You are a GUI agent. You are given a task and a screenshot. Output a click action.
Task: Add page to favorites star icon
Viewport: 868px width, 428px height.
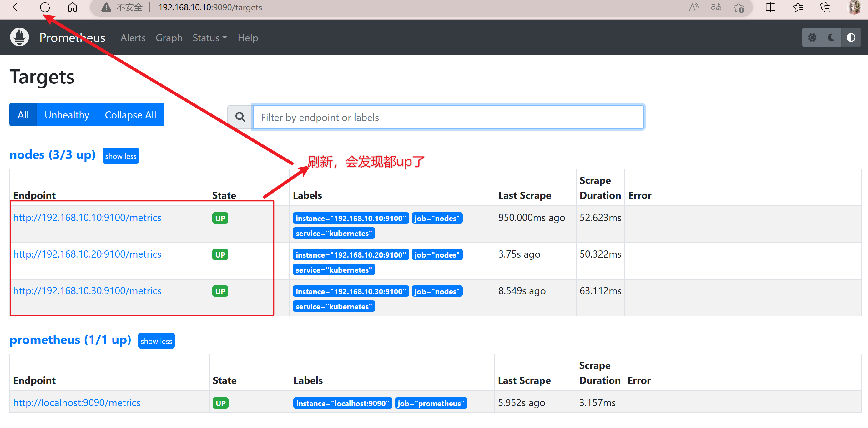739,7
